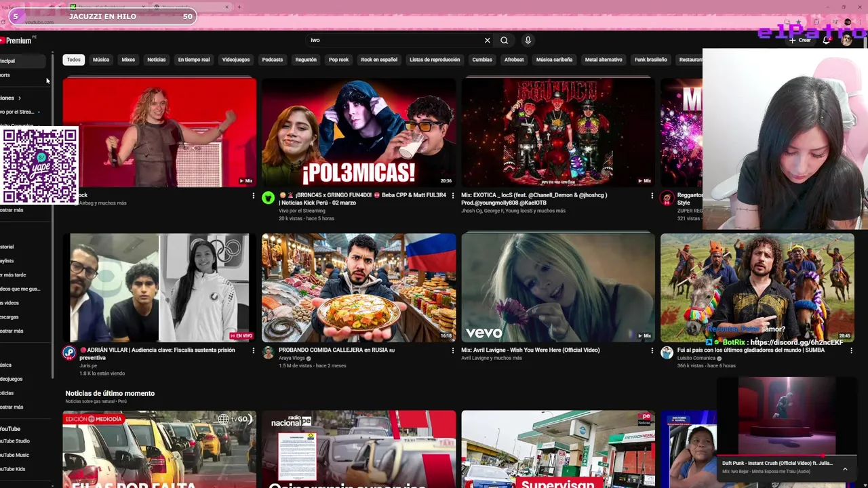Open the EN VIVO Adrián Villar thumbnail
This screenshot has height=488, width=868.
click(x=159, y=287)
